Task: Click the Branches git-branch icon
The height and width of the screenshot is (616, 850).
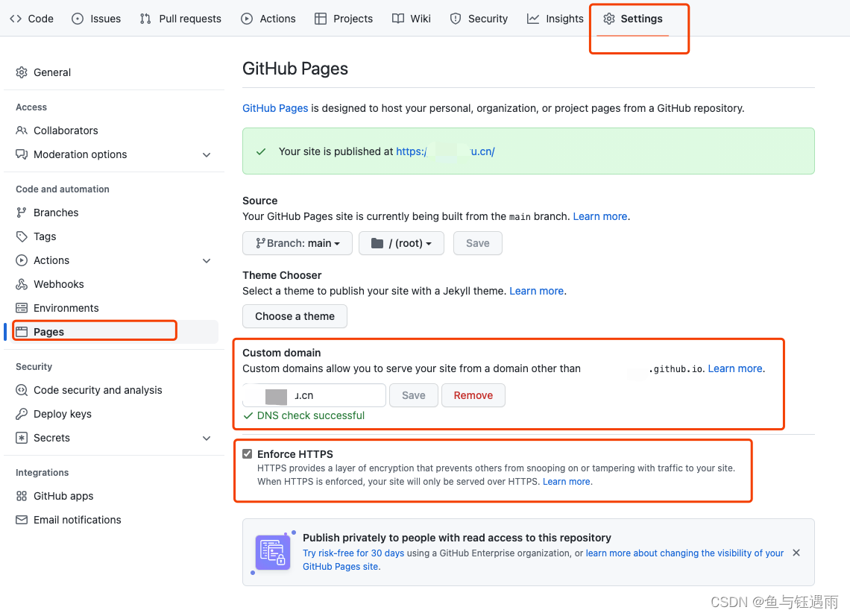Action: [22, 212]
